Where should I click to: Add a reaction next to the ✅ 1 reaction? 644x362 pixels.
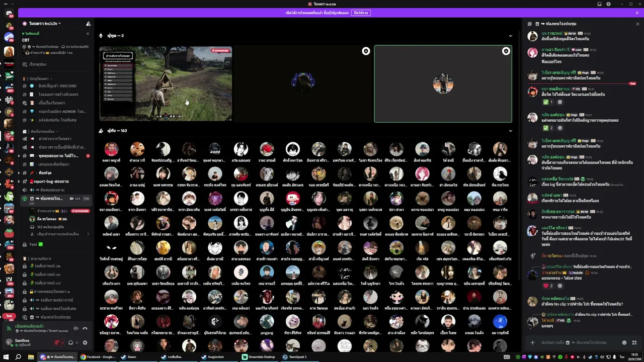pos(559,102)
